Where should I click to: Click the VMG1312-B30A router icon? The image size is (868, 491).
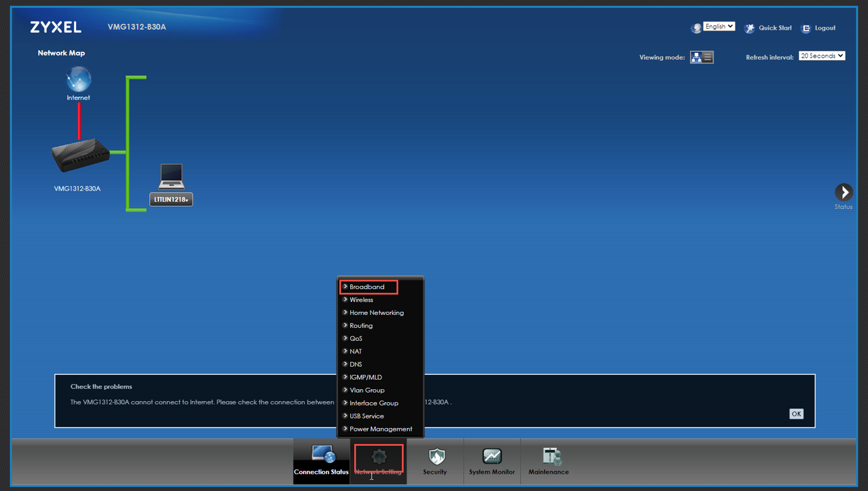tap(80, 155)
